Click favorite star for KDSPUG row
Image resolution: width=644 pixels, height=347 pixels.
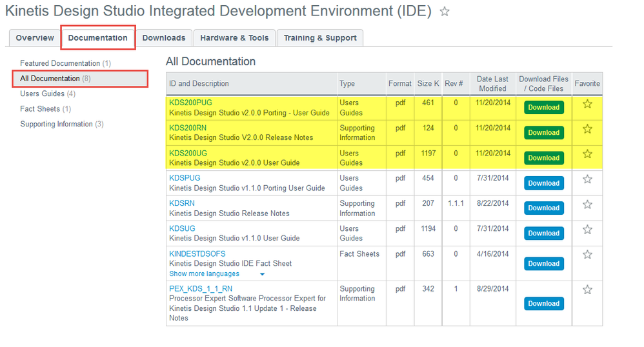[587, 179]
